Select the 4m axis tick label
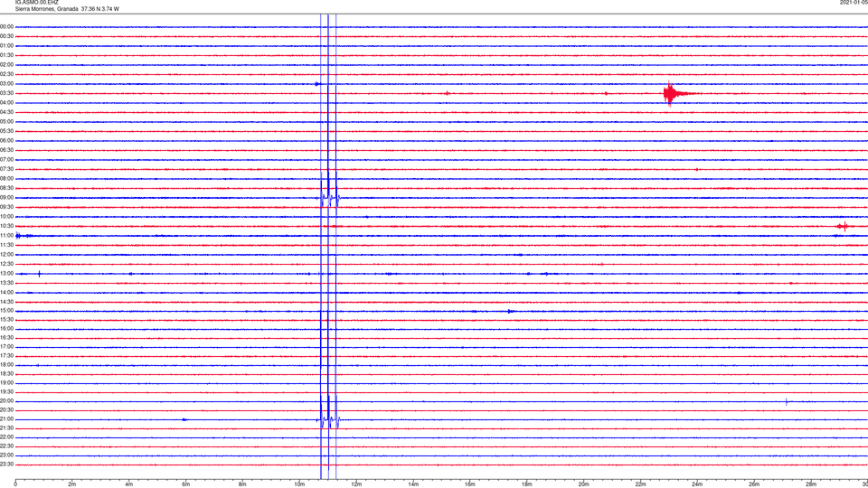Screen dimensions: 868x488 [129, 484]
